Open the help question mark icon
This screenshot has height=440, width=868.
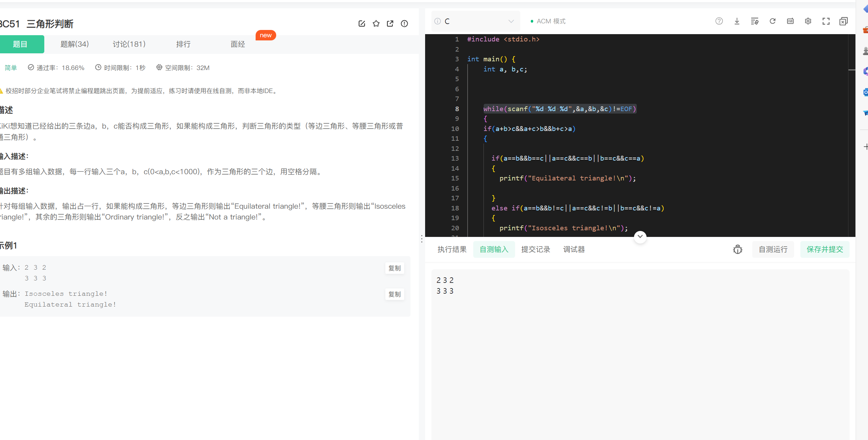tap(719, 21)
